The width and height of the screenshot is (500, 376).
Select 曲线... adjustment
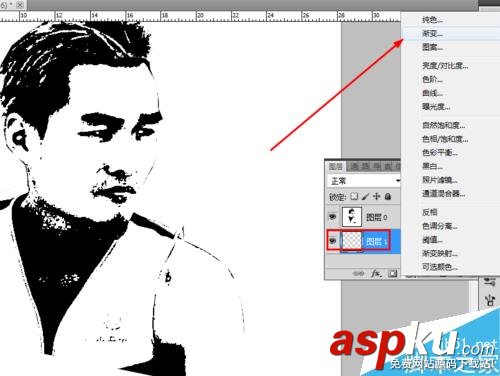click(x=433, y=93)
